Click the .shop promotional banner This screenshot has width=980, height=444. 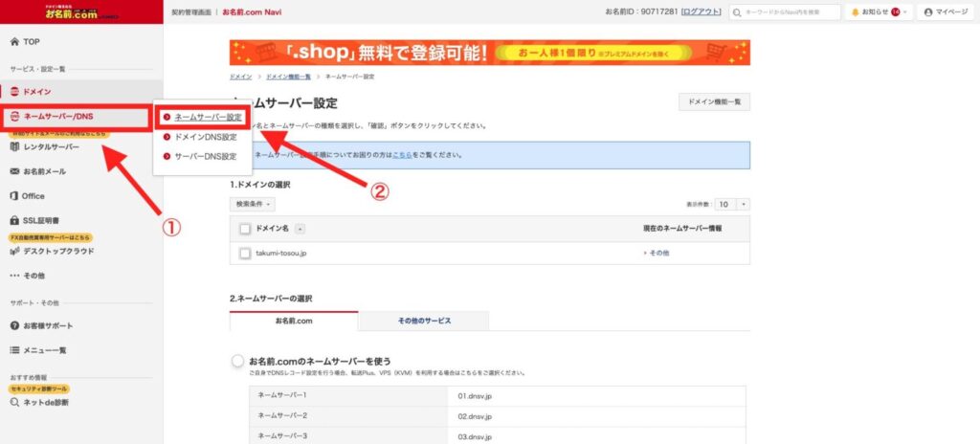pyautogui.click(x=490, y=54)
